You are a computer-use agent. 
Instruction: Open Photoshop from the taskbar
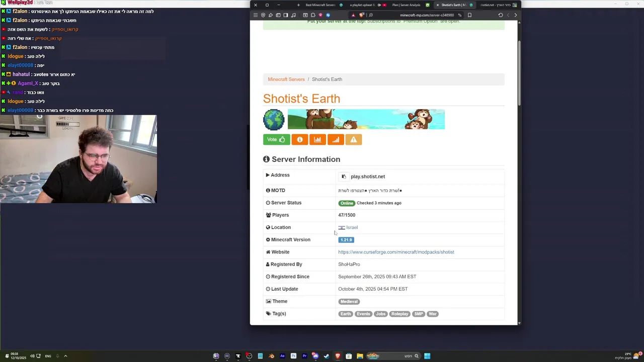tap(293, 356)
